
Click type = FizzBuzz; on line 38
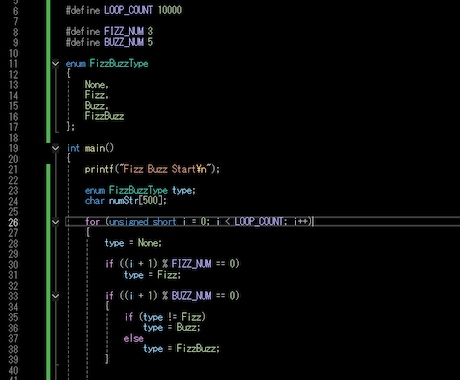181,349
